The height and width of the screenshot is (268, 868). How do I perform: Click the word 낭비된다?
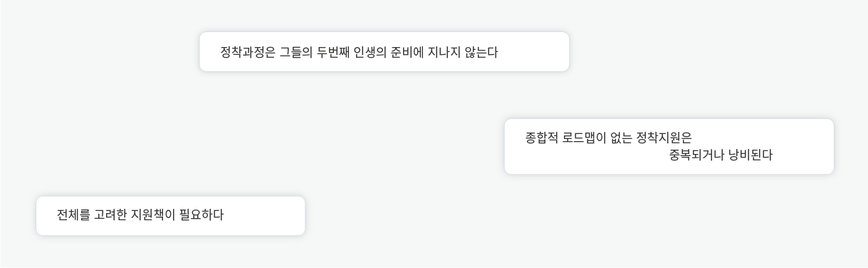(x=751, y=155)
